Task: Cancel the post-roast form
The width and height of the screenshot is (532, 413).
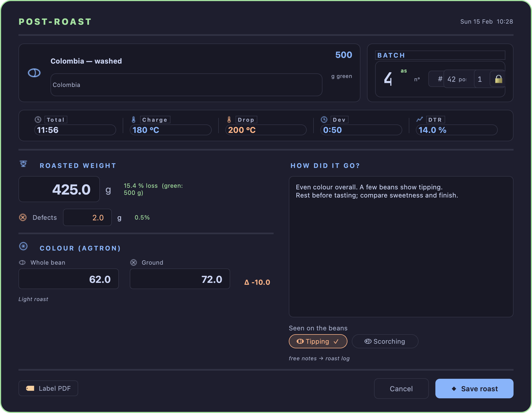Action: pyautogui.click(x=401, y=389)
